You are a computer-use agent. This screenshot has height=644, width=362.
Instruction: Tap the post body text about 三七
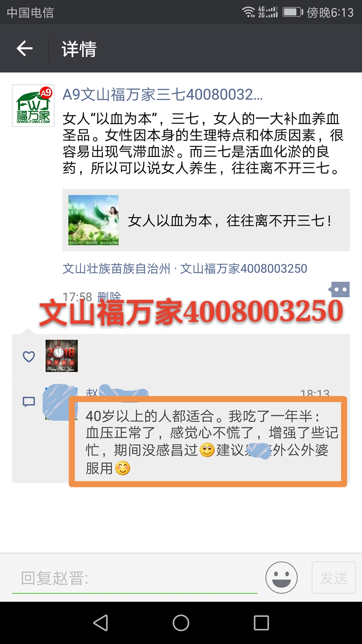point(203,143)
